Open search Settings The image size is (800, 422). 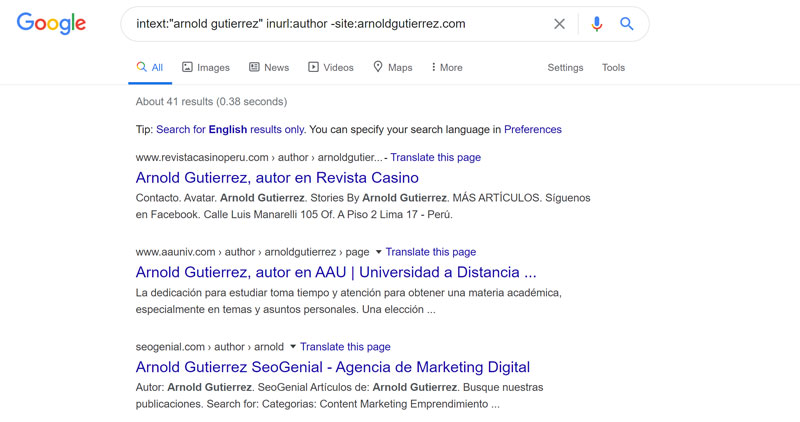pyautogui.click(x=565, y=67)
